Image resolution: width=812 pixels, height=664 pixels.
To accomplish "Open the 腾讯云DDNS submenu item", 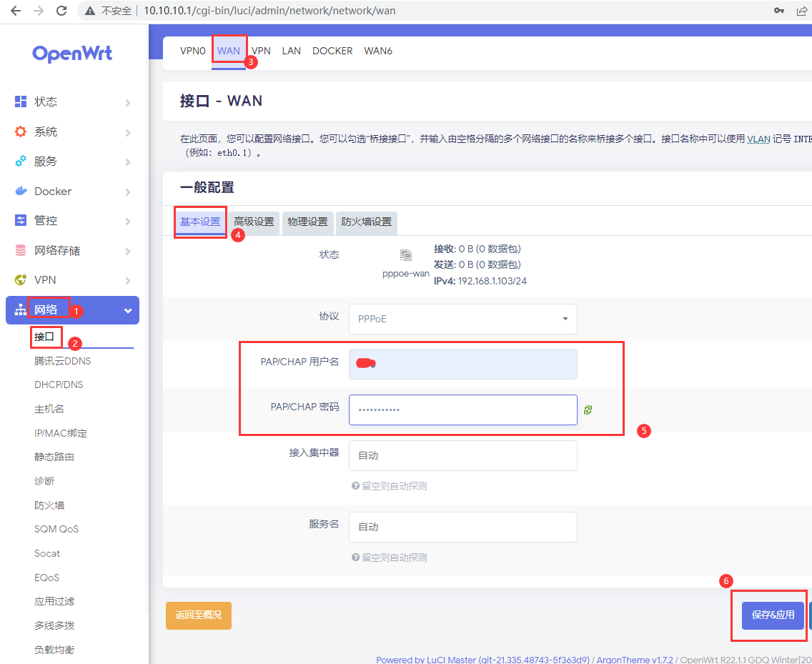I will click(63, 361).
